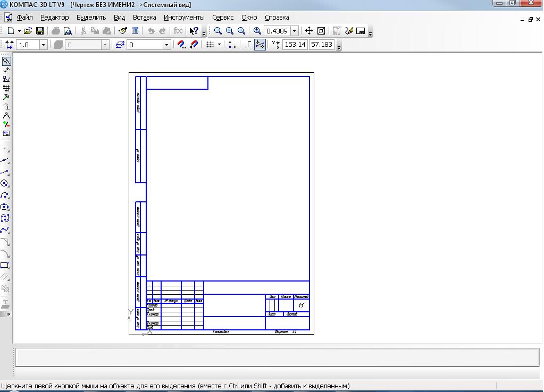Open the current step 1.0 dropdown
The height and width of the screenshot is (392, 544).
pyautogui.click(x=43, y=45)
